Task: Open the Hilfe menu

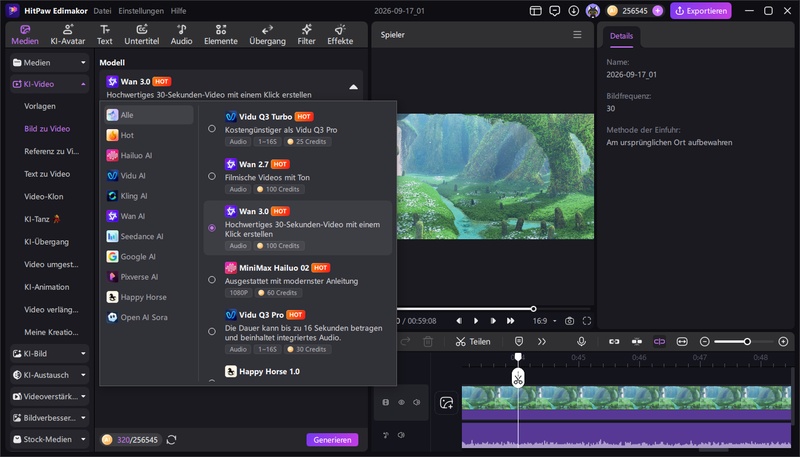Action: (179, 11)
